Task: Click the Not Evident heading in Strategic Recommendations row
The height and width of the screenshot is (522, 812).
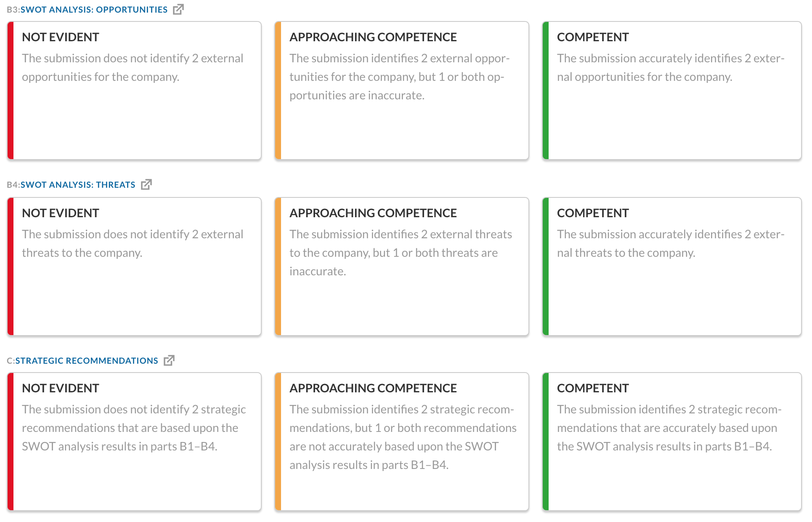Action: point(61,388)
